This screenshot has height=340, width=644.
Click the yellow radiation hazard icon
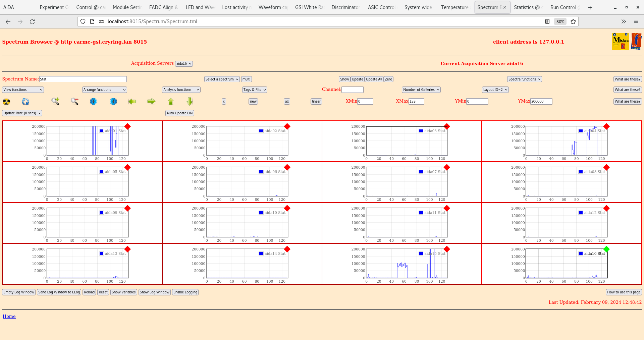6,102
